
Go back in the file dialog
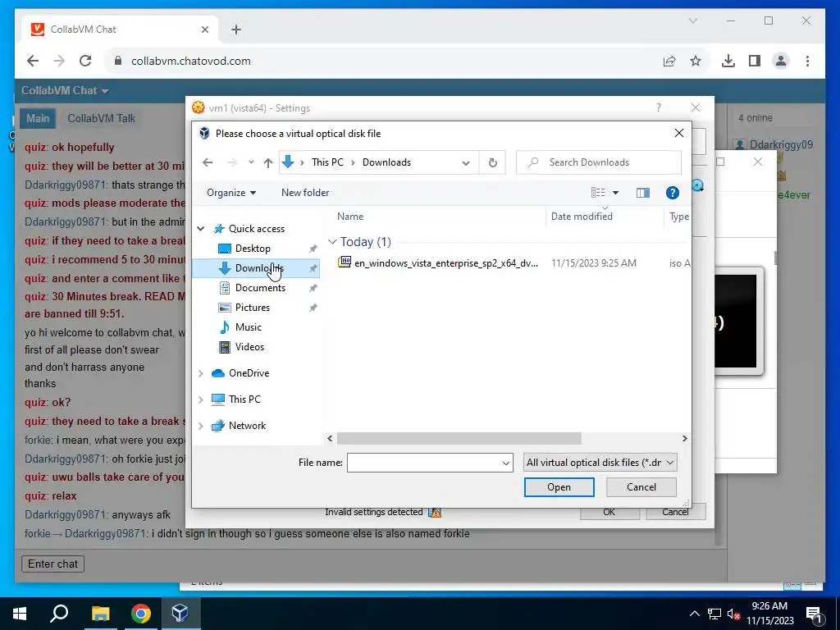(208, 162)
